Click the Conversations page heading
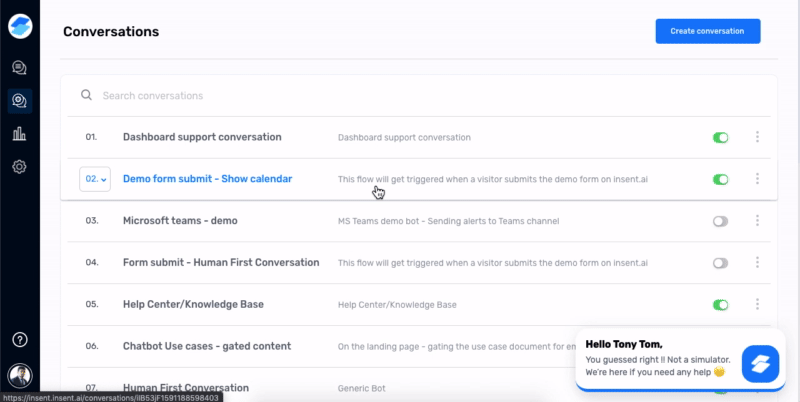Image resolution: width=800 pixels, height=402 pixels. point(111,31)
